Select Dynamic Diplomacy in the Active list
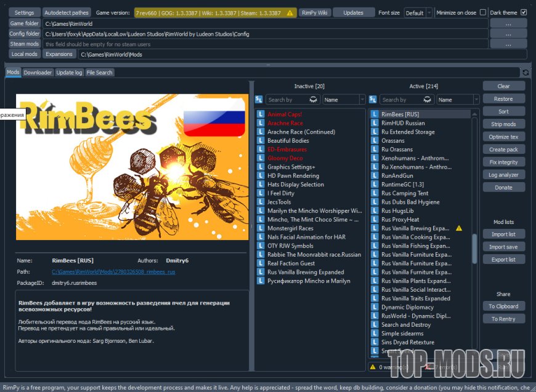 coord(407,307)
